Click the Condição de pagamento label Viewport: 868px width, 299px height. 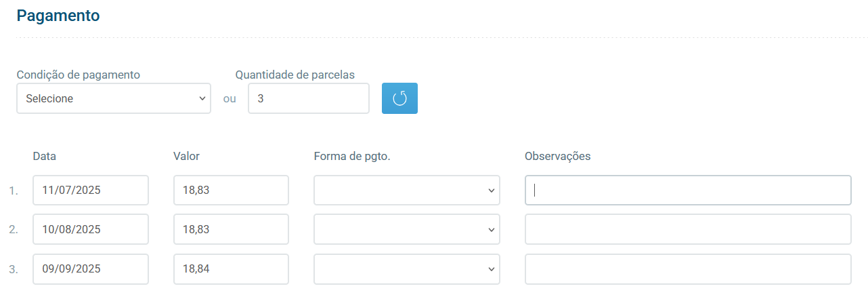(x=78, y=75)
